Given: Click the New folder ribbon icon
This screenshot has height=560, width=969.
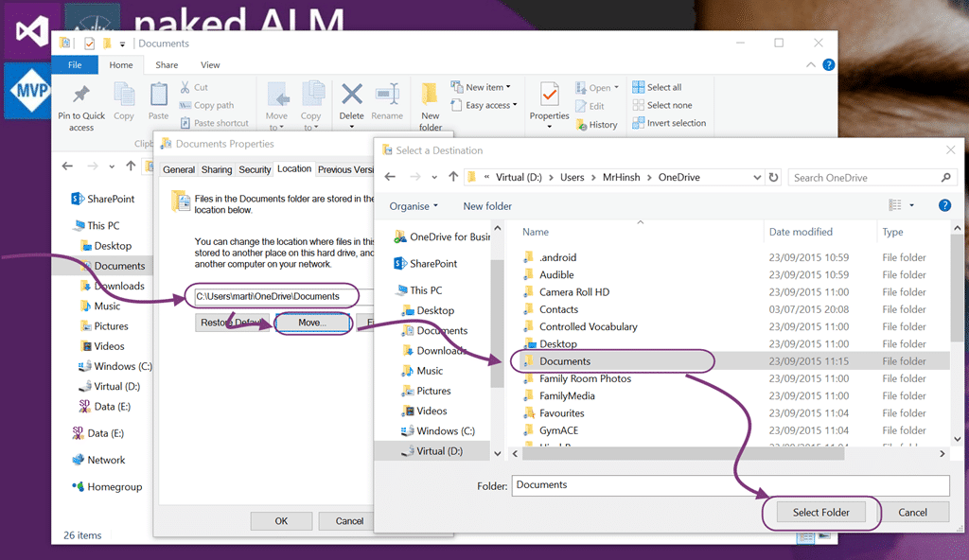Looking at the screenshot, I should [x=430, y=95].
